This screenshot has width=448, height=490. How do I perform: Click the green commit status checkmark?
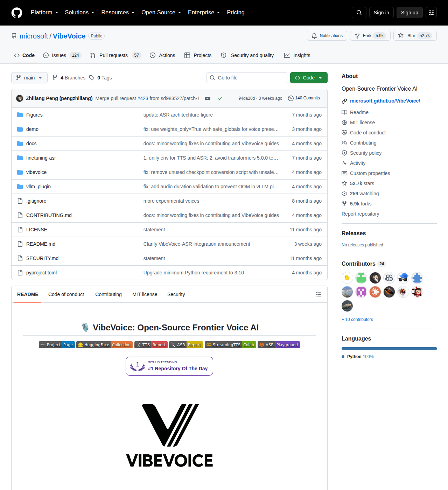click(x=220, y=98)
